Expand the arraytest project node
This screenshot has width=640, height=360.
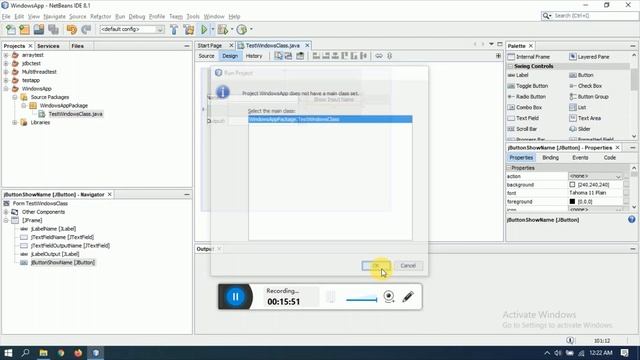tap(6, 55)
